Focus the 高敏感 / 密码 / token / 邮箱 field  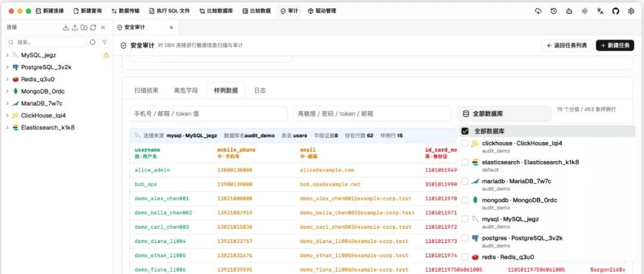(x=372, y=113)
